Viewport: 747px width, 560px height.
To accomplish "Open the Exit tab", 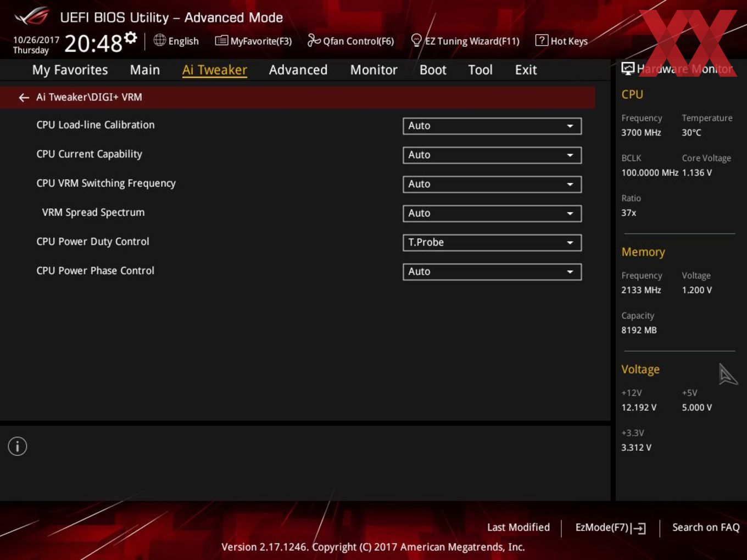I will tap(526, 70).
